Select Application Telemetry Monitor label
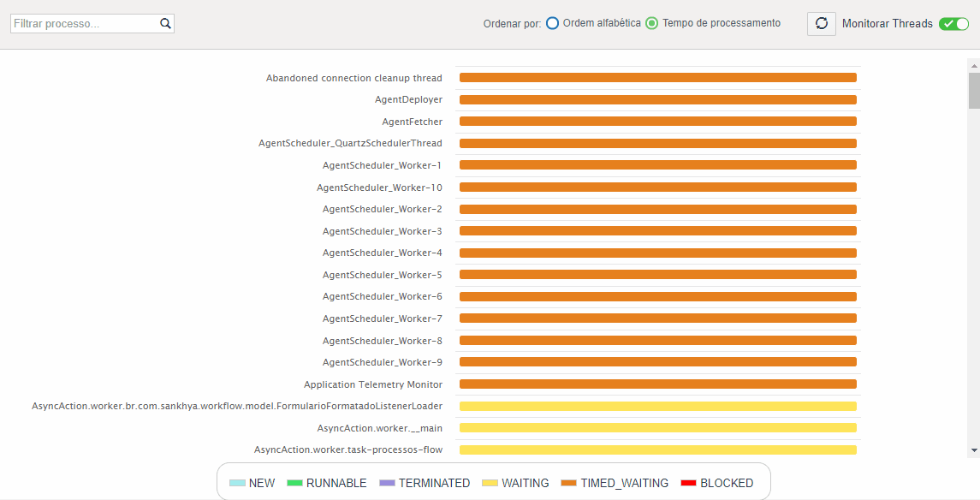Viewport: 980px width, 500px height. pyautogui.click(x=373, y=384)
